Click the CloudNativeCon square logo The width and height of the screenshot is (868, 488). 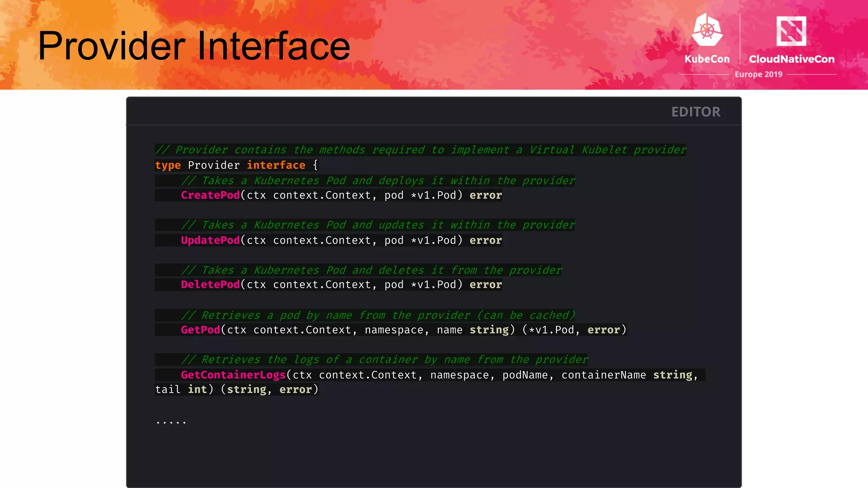(x=791, y=31)
